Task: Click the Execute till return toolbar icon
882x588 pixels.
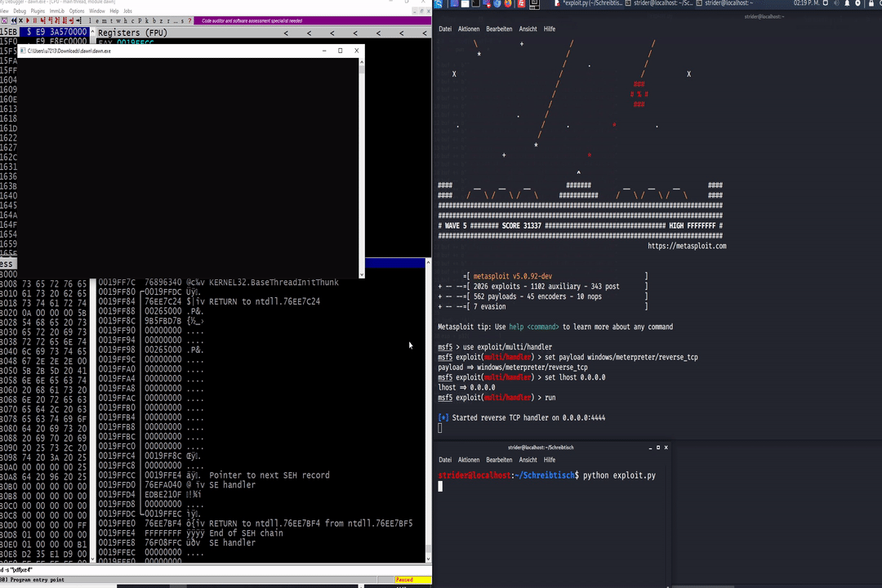Action: point(71,20)
